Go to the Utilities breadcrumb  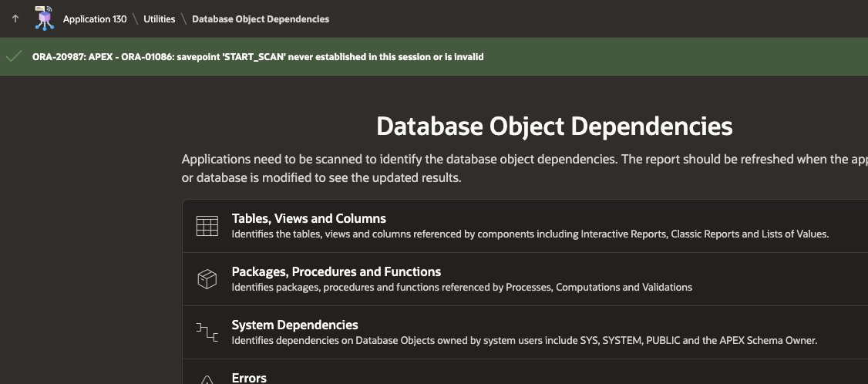(160, 19)
